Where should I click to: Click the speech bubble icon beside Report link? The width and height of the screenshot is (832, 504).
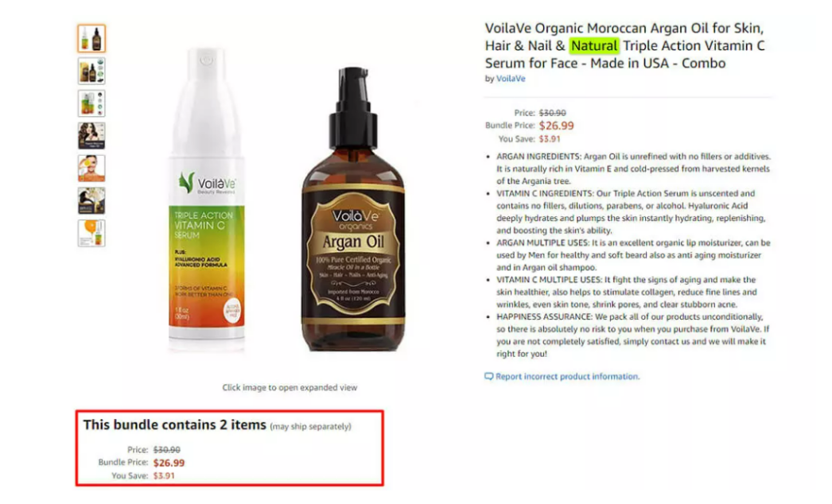(488, 377)
